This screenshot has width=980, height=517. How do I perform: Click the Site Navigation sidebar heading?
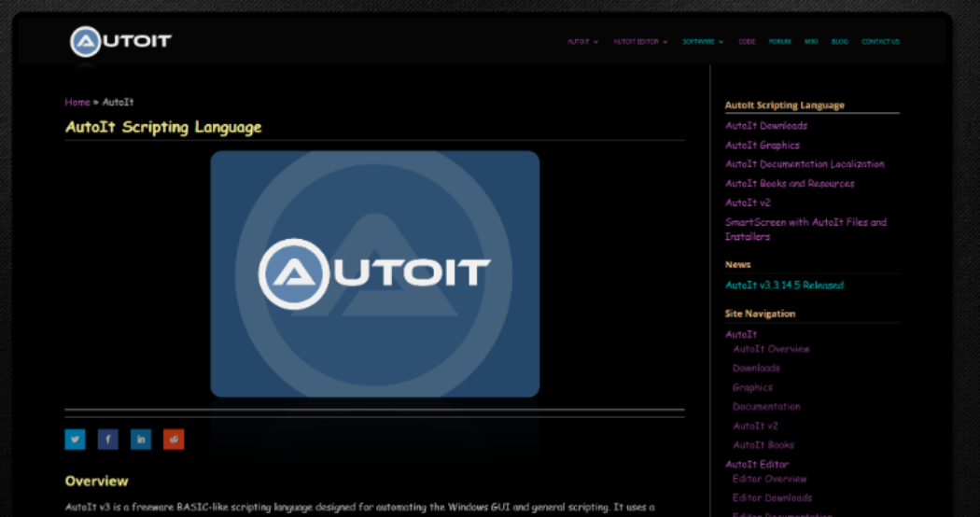pyautogui.click(x=760, y=314)
